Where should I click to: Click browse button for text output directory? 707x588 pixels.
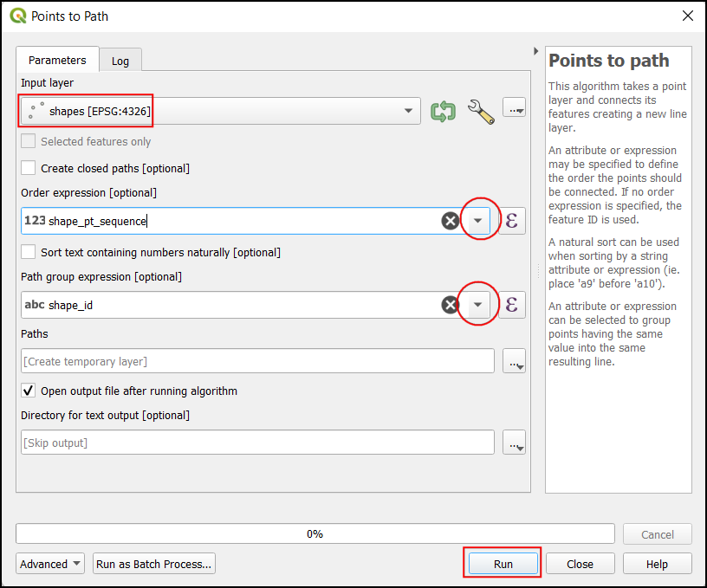coord(515,443)
